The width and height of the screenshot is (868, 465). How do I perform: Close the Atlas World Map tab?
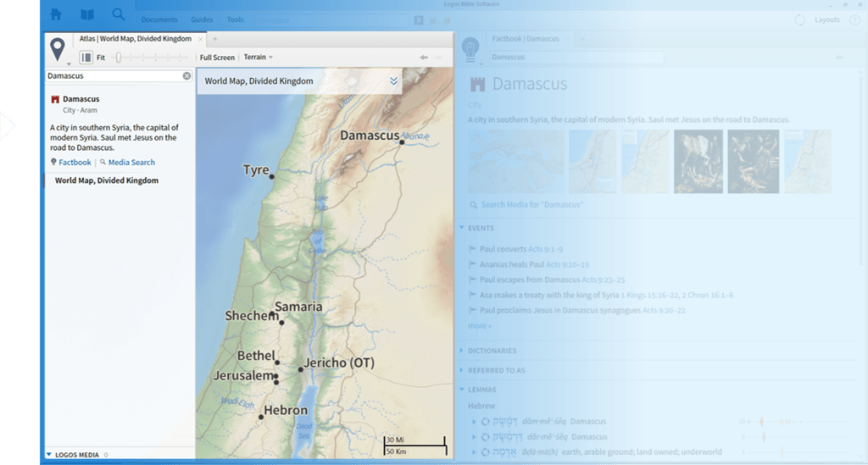click(200, 39)
